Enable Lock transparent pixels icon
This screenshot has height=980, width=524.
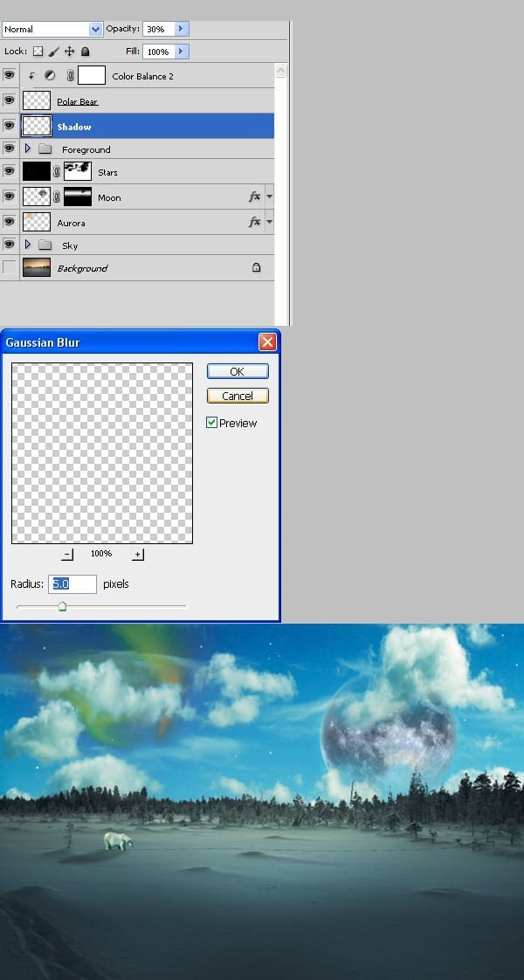pos(38,52)
